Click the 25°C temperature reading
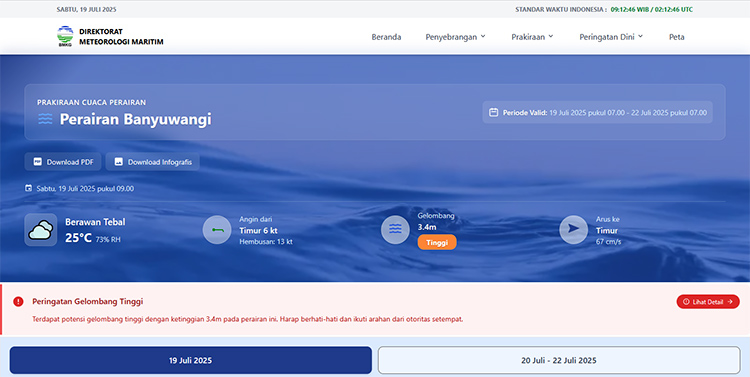 point(78,238)
